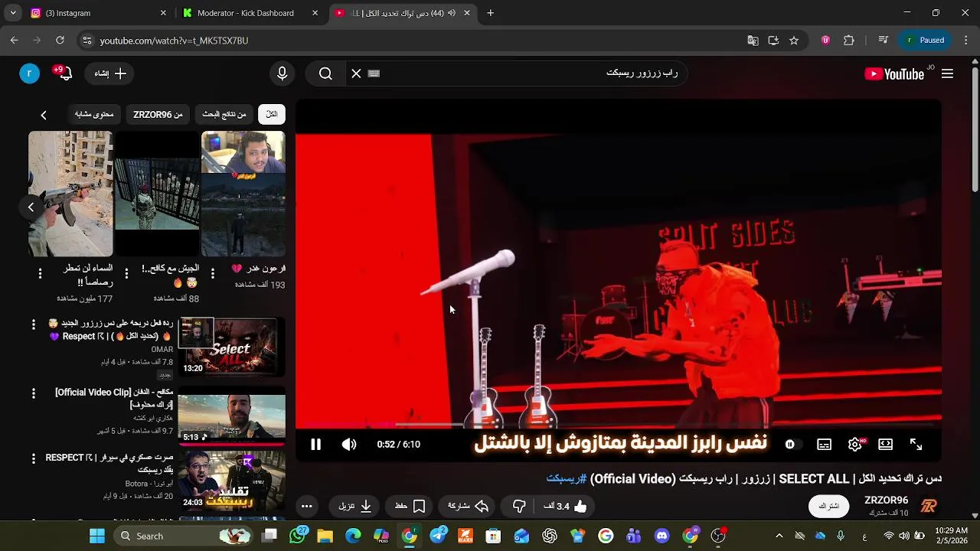The image size is (980, 551).
Task: Pause the video with the pause button
Action: 315,445
